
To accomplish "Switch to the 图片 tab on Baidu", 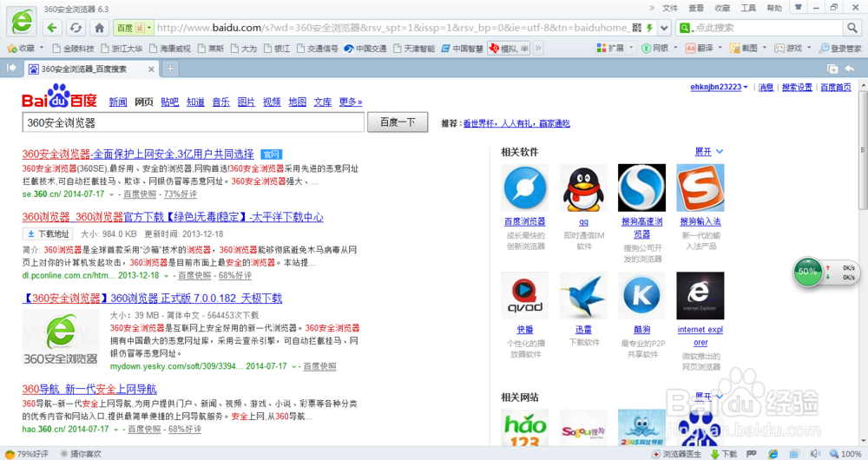I will 247,102.
